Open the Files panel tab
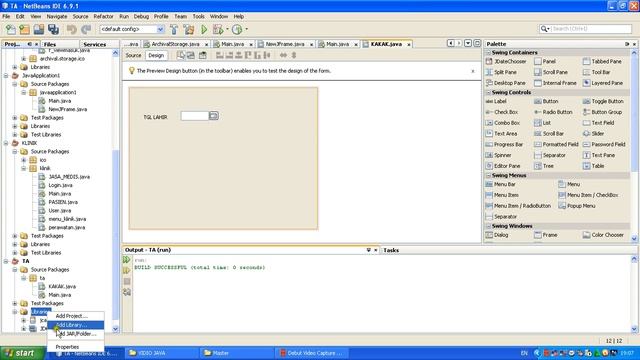The image size is (640, 360). pyautogui.click(x=50, y=44)
